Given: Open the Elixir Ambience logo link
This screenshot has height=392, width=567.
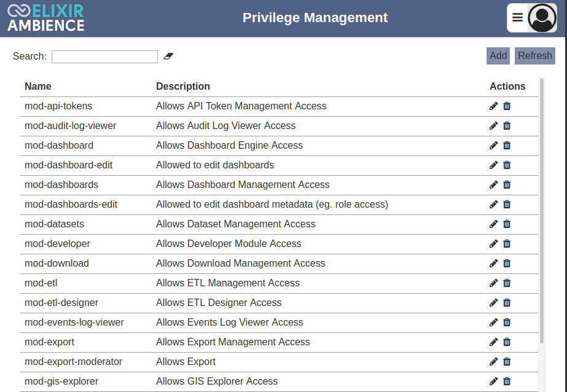Looking at the screenshot, I should point(46,18).
